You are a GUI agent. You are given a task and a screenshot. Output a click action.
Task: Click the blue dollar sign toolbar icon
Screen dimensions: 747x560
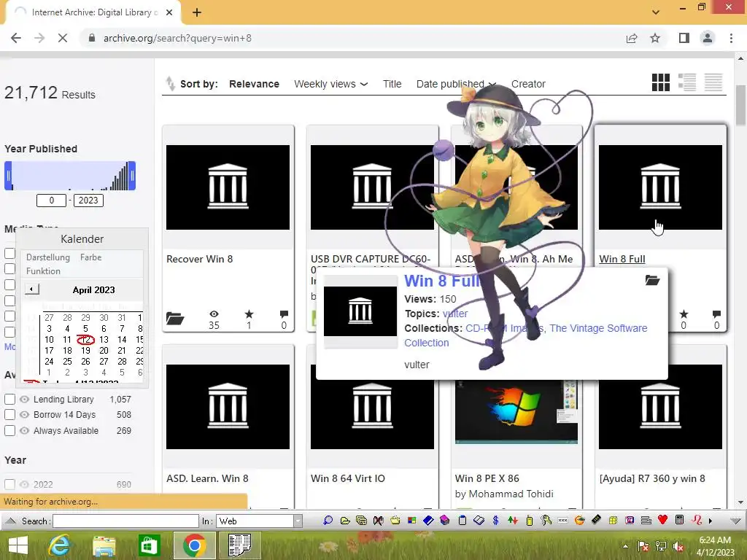tap(495, 521)
